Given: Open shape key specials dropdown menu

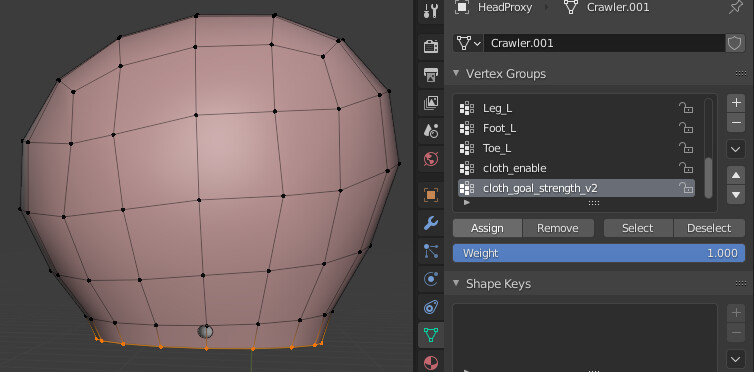Looking at the screenshot, I should (736, 359).
